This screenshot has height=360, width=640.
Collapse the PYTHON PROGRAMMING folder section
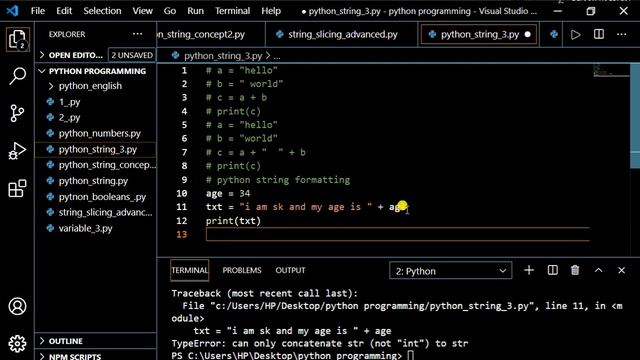(96, 71)
